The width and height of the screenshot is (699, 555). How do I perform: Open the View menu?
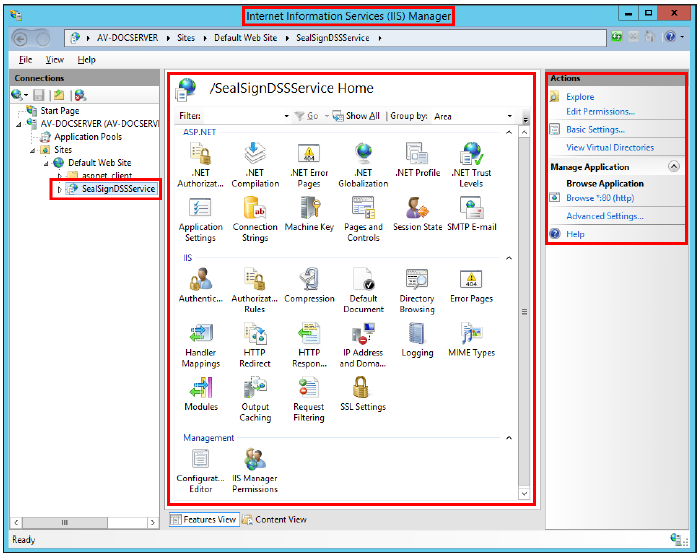click(54, 60)
